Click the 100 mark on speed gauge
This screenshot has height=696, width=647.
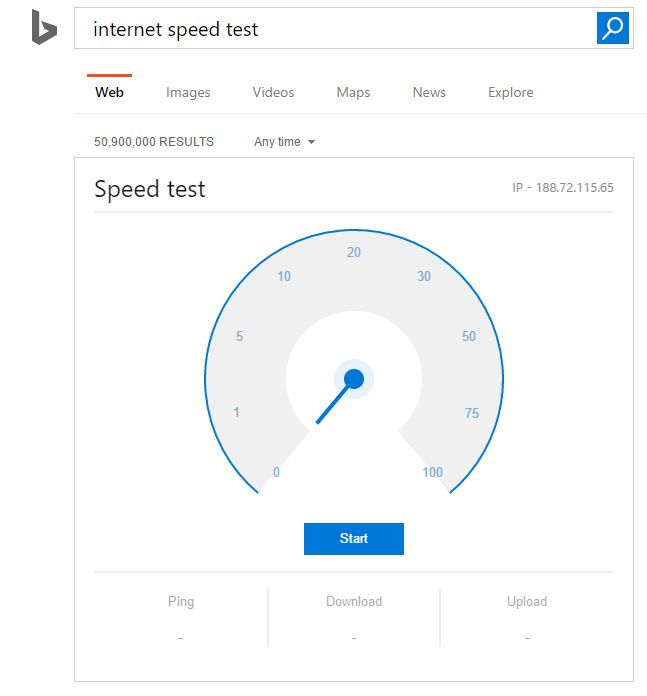point(432,473)
